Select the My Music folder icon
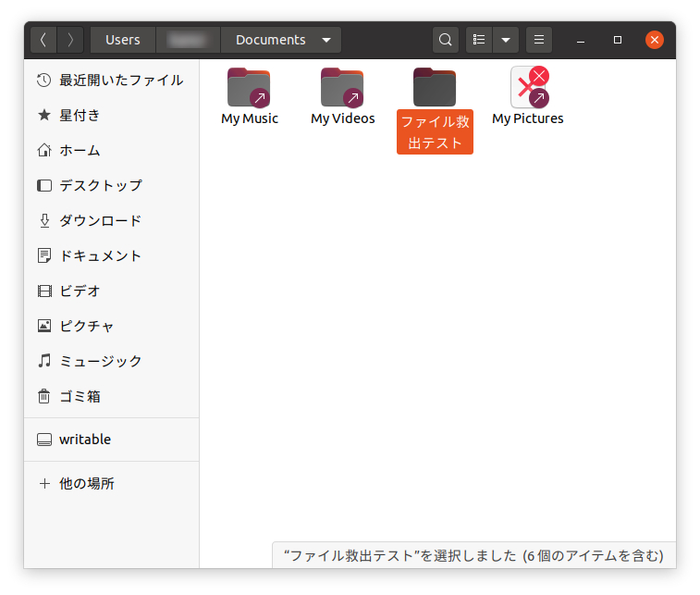This screenshot has height=595, width=700. point(249,88)
